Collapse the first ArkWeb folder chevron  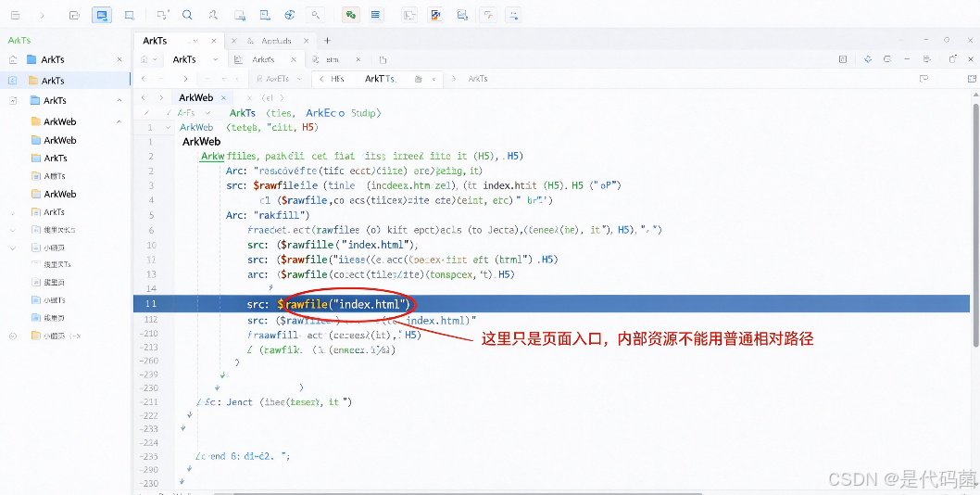(x=119, y=121)
